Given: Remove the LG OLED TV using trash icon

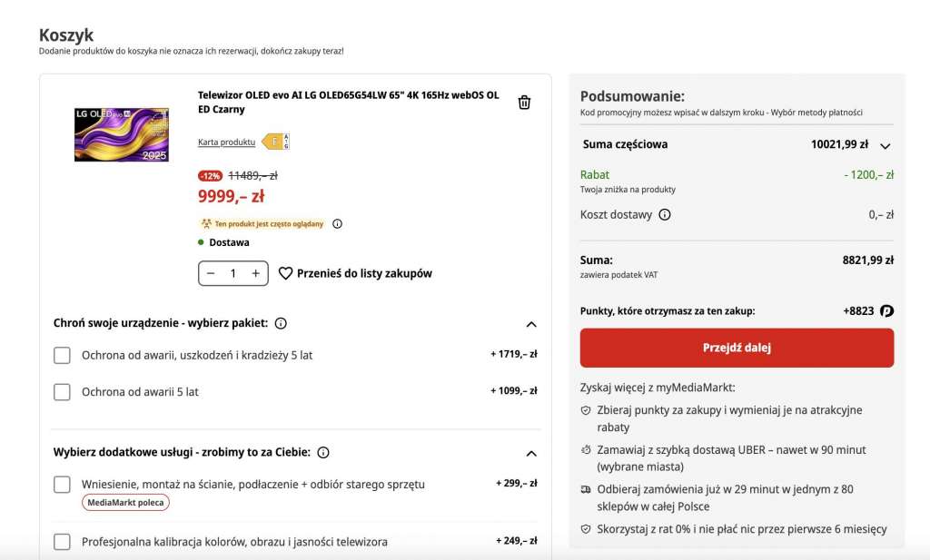Looking at the screenshot, I should click(x=524, y=103).
